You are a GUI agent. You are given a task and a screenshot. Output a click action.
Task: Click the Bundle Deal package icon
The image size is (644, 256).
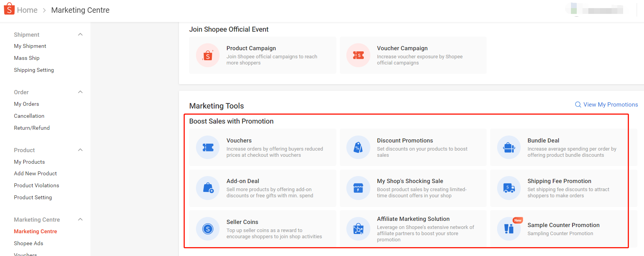(509, 147)
